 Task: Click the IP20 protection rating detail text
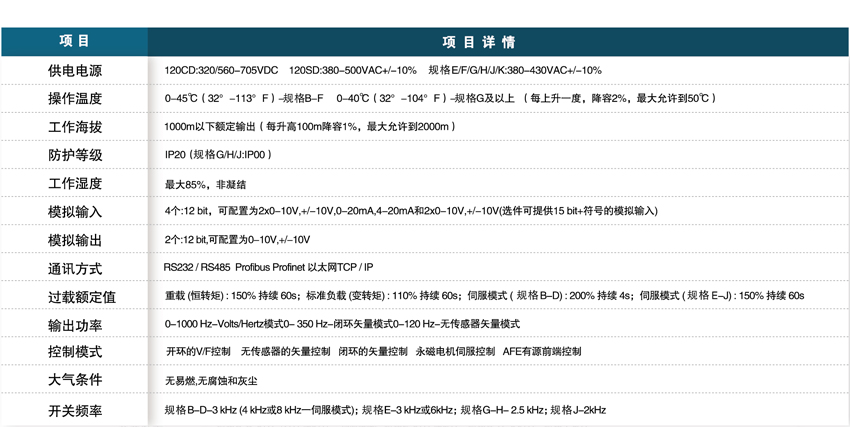tap(218, 156)
